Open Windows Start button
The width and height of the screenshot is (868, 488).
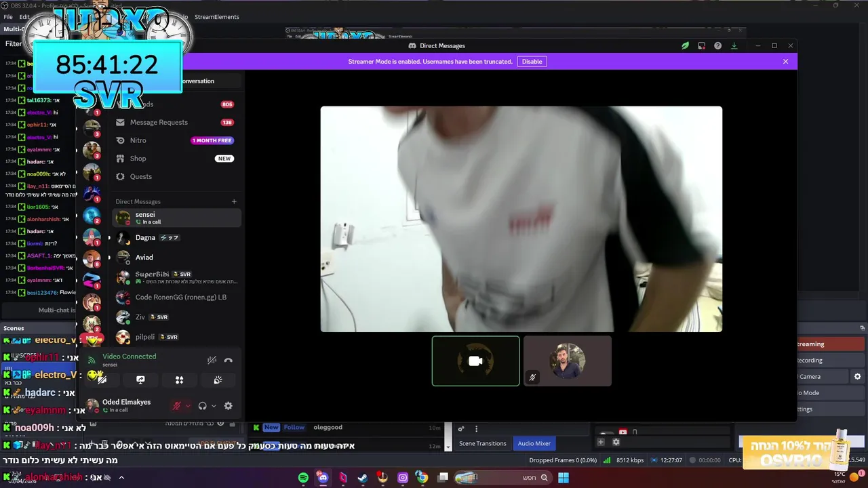[x=563, y=478]
